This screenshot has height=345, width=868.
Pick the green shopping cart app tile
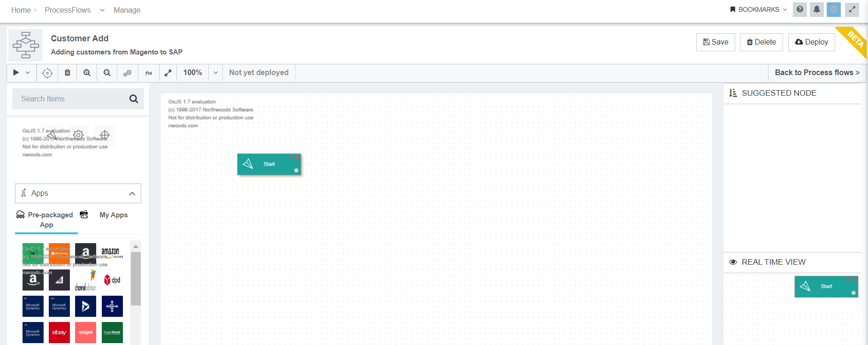pyautogui.click(x=33, y=254)
